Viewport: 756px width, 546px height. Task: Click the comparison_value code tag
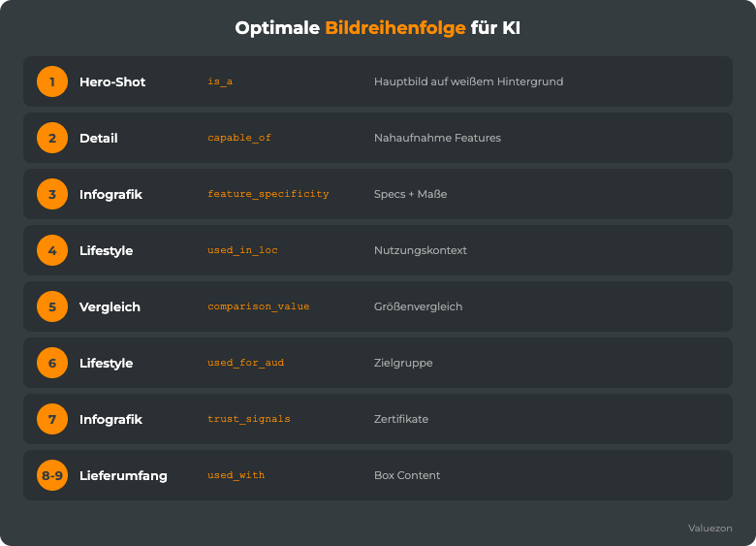click(x=259, y=306)
